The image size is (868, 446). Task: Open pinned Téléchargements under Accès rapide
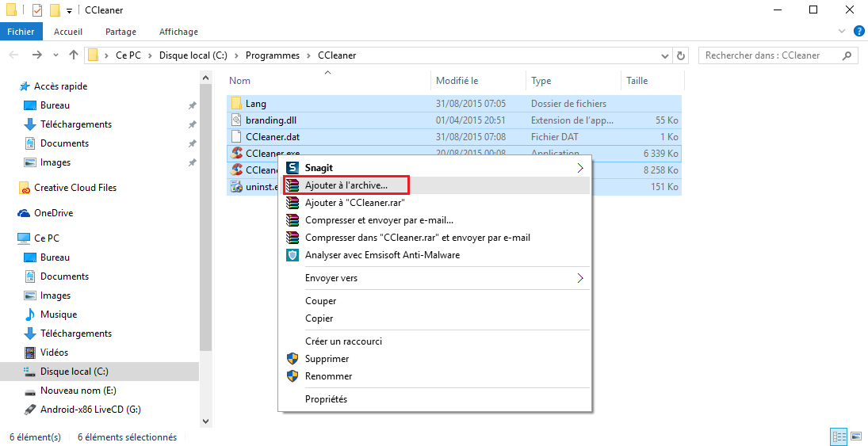click(76, 124)
